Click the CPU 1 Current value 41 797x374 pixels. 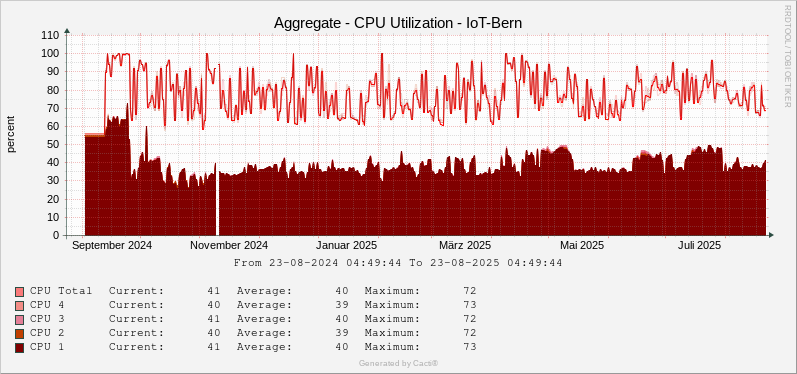point(213,347)
